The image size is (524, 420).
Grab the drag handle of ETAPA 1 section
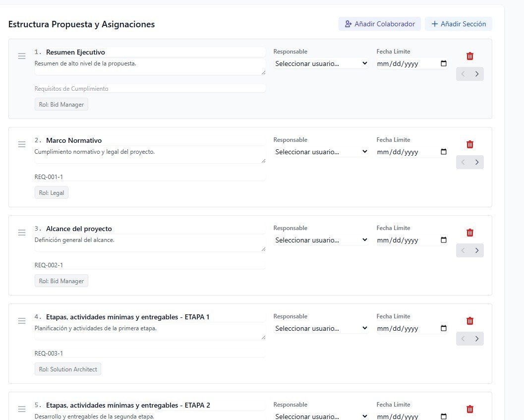[x=22, y=321]
